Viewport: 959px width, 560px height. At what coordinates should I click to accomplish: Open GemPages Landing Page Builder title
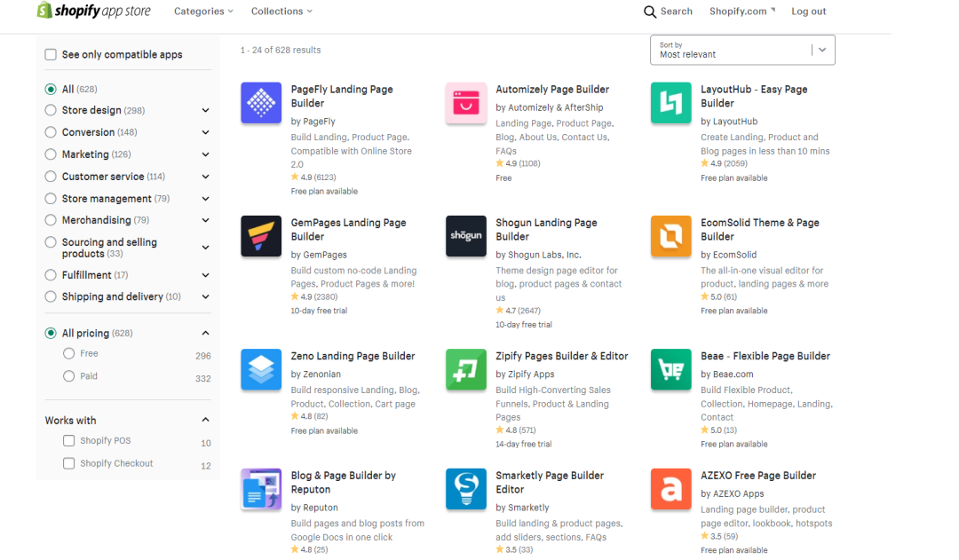tap(348, 230)
